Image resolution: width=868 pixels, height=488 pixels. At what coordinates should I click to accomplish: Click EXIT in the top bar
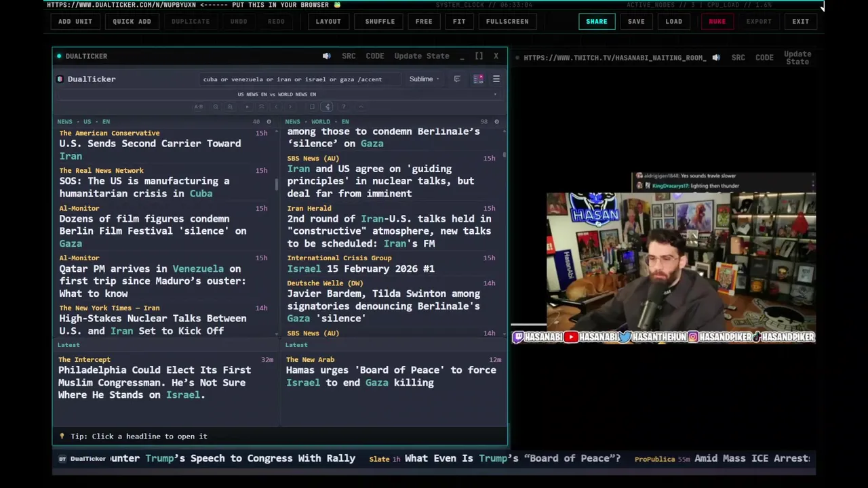[x=800, y=21]
